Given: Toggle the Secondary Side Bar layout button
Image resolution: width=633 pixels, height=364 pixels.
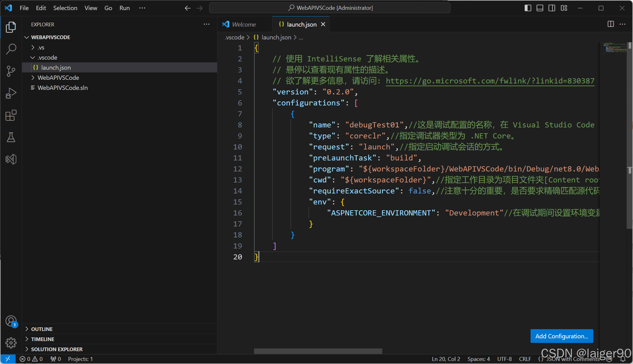Looking at the screenshot, I should (552, 8).
